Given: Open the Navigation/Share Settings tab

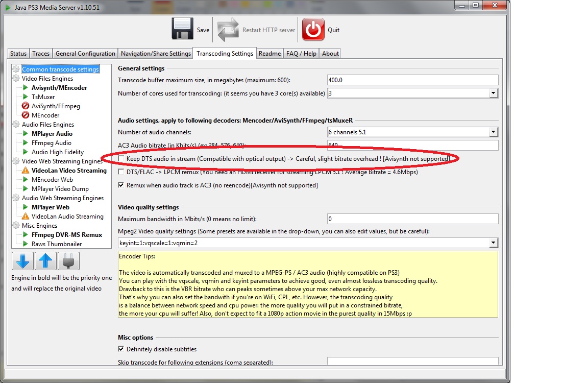Looking at the screenshot, I should point(156,53).
